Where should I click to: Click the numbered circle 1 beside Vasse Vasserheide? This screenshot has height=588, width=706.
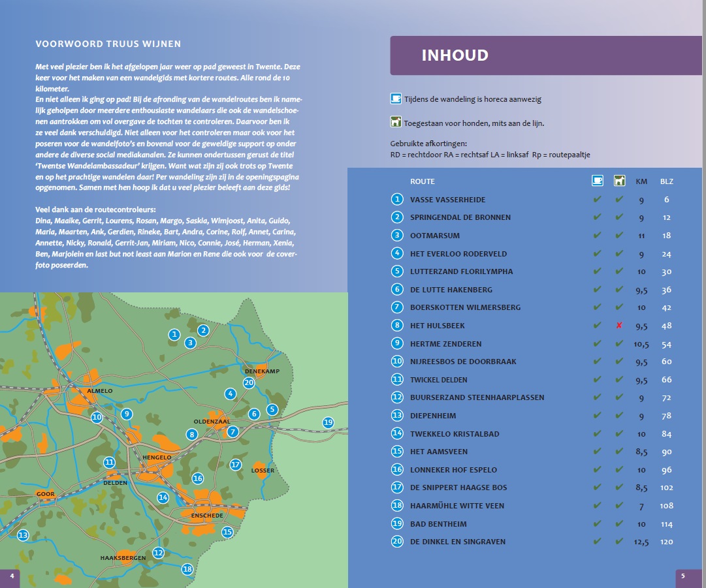397,200
